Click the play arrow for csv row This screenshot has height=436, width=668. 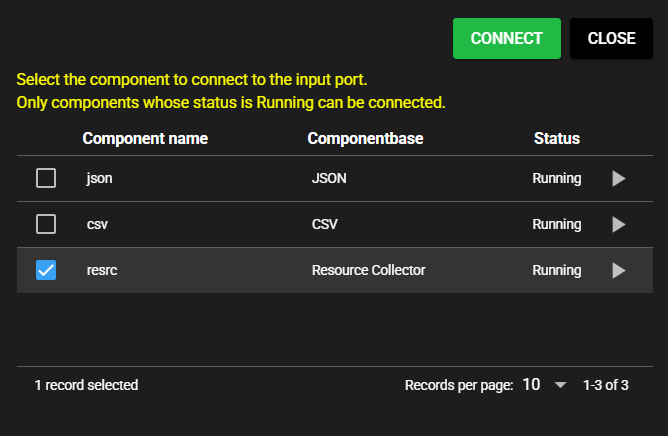pos(618,224)
